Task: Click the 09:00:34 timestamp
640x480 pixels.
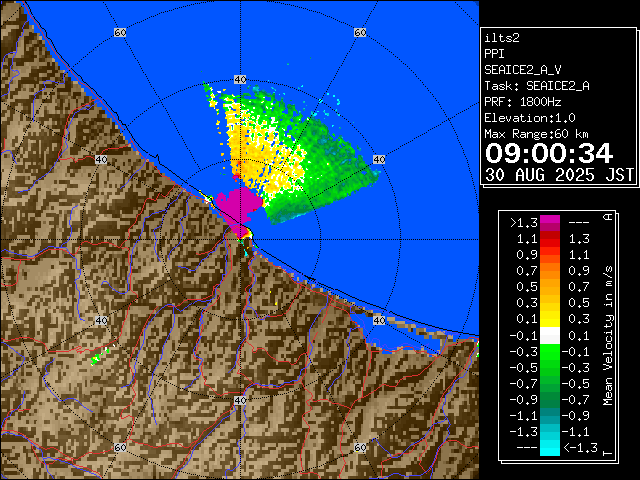Action: tap(547, 152)
